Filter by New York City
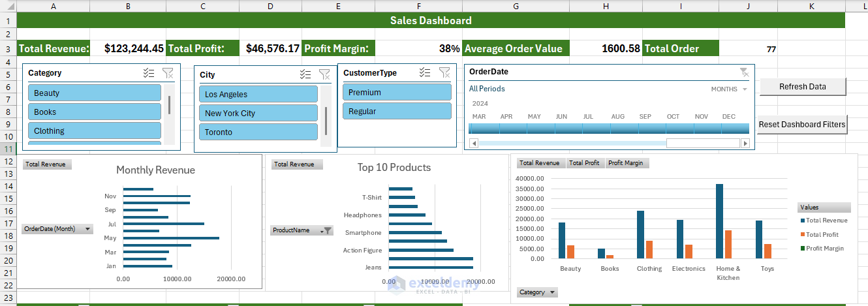Viewport: 868px width, 306px height. (258, 113)
